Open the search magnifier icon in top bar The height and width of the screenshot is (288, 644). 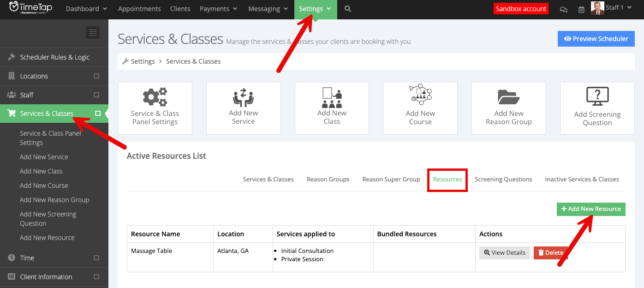pyautogui.click(x=348, y=9)
